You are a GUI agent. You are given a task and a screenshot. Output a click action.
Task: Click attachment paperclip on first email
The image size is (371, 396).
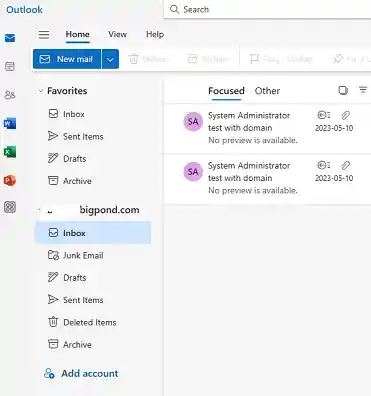(346, 115)
